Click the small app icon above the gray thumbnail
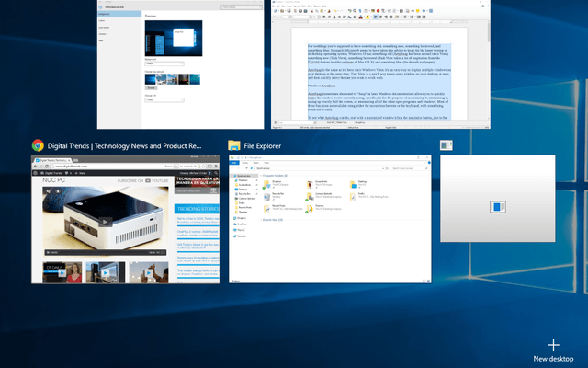588x368 pixels. point(447,145)
